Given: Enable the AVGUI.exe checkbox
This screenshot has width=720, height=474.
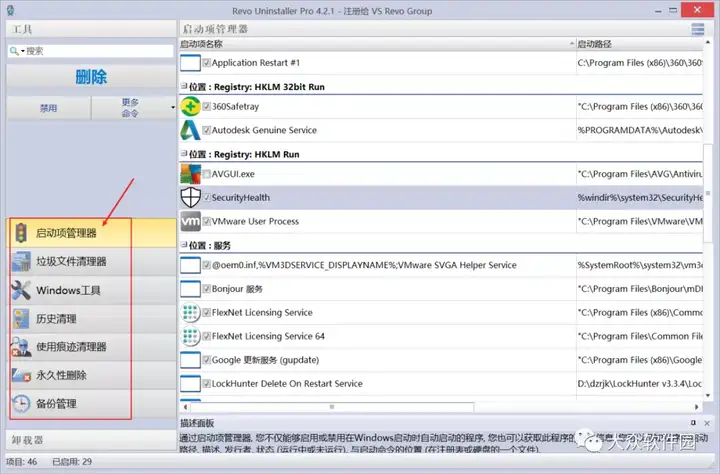Looking at the screenshot, I should point(207,174).
